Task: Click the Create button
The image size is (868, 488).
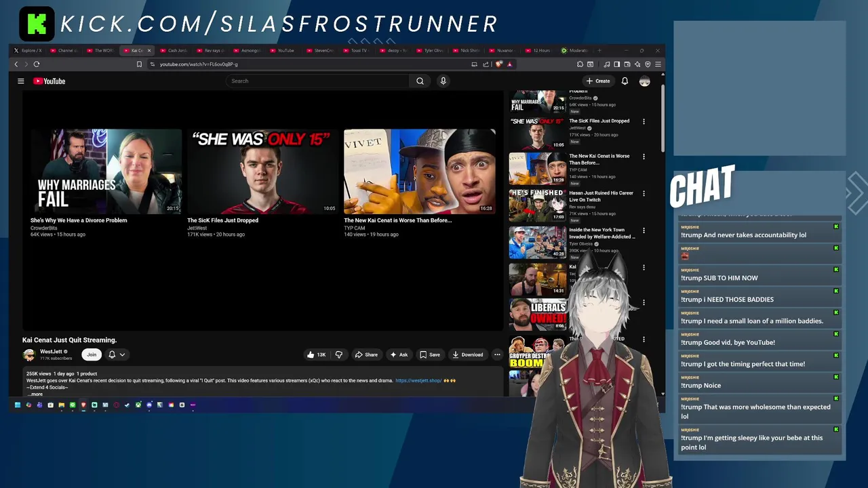Action: [598, 81]
